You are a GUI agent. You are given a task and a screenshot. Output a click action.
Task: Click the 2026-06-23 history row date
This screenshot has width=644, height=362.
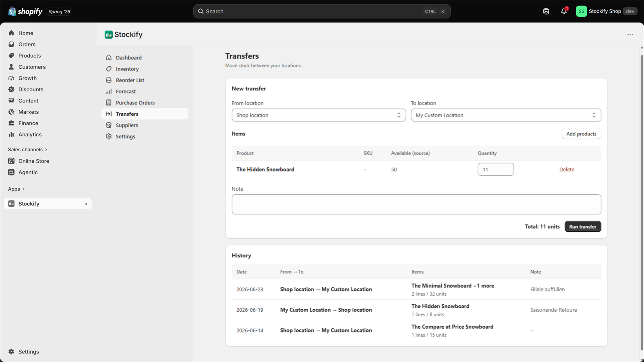[x=250, y=289]
